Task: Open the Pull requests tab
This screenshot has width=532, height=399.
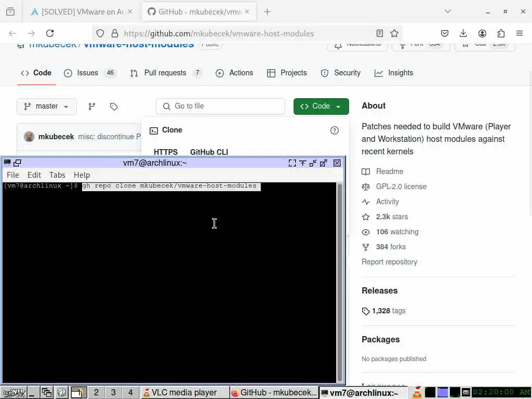Action: click(166, 73)
